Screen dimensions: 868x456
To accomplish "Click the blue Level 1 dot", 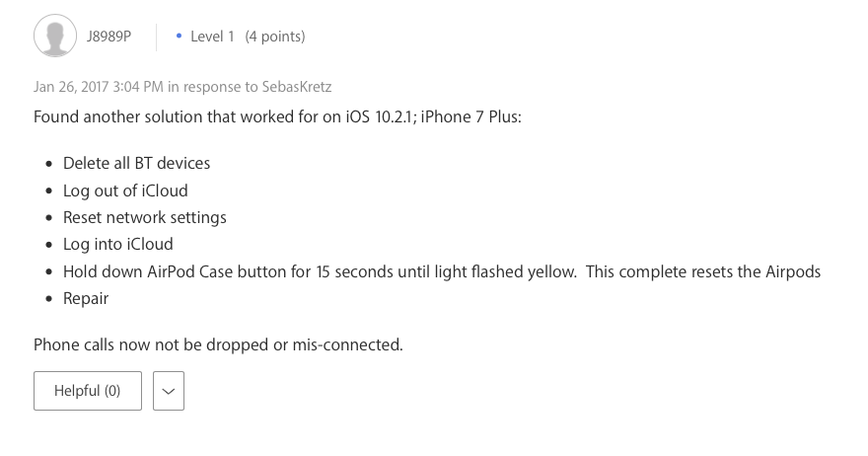I will tap(179, 37).
